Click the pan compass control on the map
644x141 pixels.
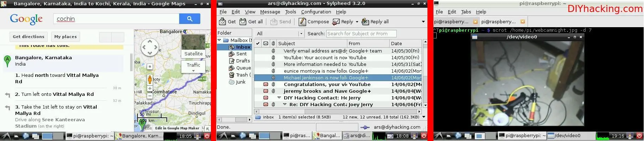pos(150,47)
